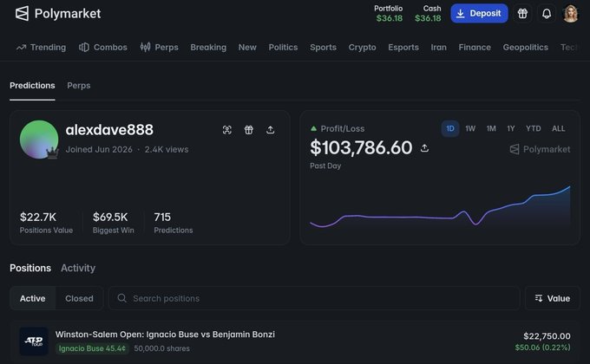Viewport: 590px width, 364px height.
Task: Select the YTD time range
Action: pos(534,128)
